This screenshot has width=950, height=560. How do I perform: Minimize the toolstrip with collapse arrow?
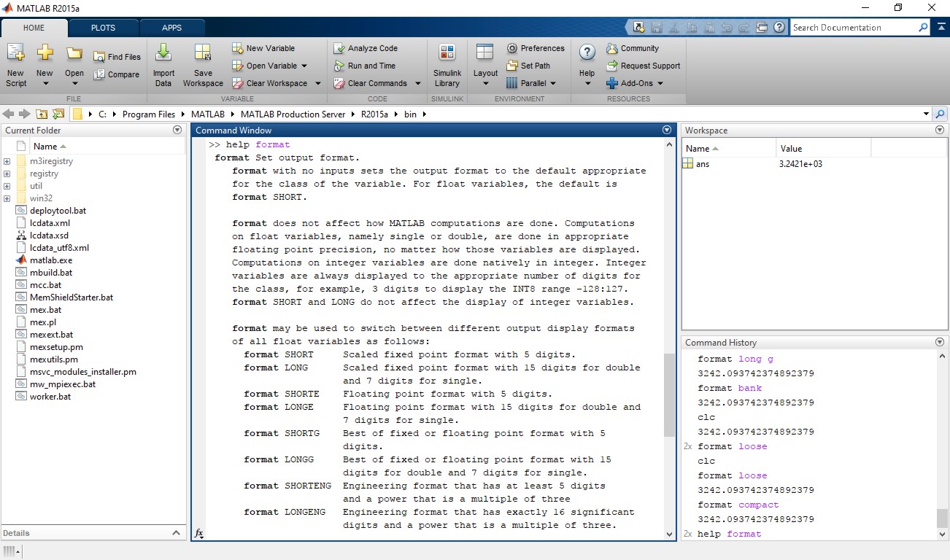coord(940,28)
